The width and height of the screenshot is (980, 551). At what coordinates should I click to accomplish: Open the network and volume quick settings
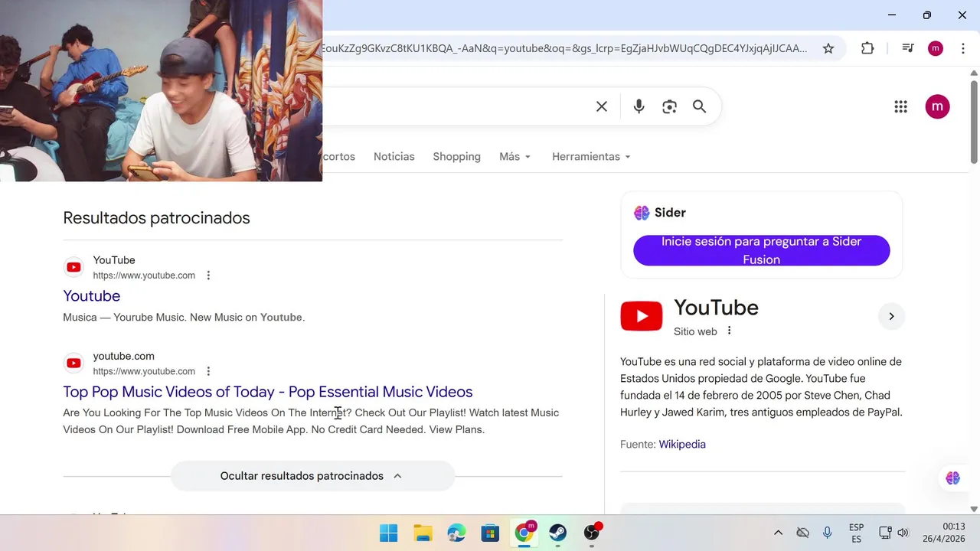click(893, 533)
